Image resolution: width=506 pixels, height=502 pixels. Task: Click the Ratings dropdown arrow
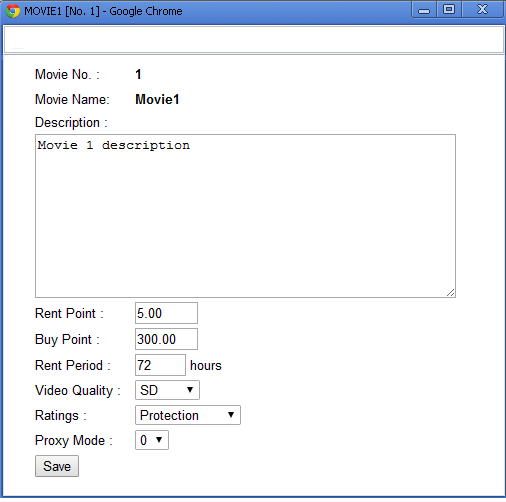[x=231, y=415]
